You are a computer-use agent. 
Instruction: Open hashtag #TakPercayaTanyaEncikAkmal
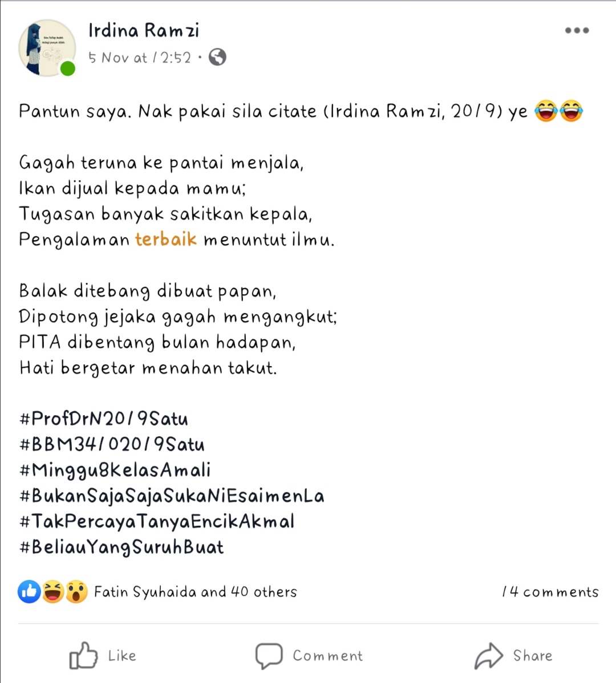click(157, 522)
